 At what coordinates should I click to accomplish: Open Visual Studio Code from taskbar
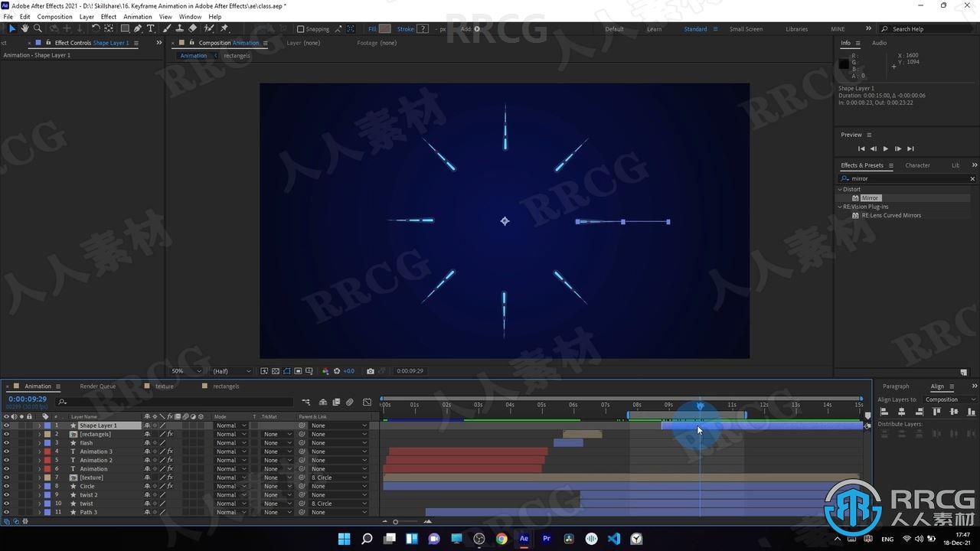point(613,539)
